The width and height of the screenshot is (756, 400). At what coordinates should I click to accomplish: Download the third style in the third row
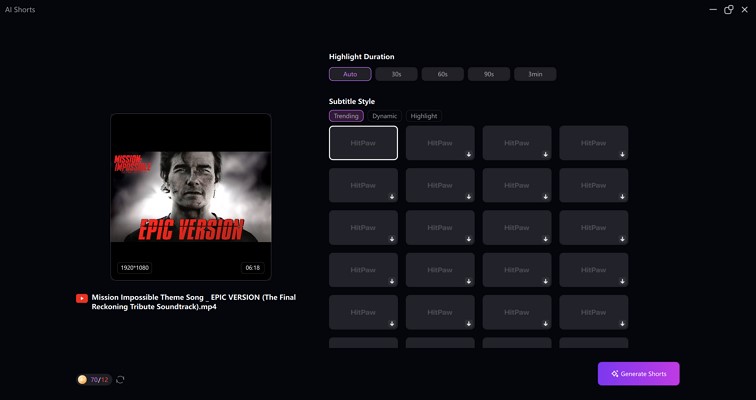point(545,239)
